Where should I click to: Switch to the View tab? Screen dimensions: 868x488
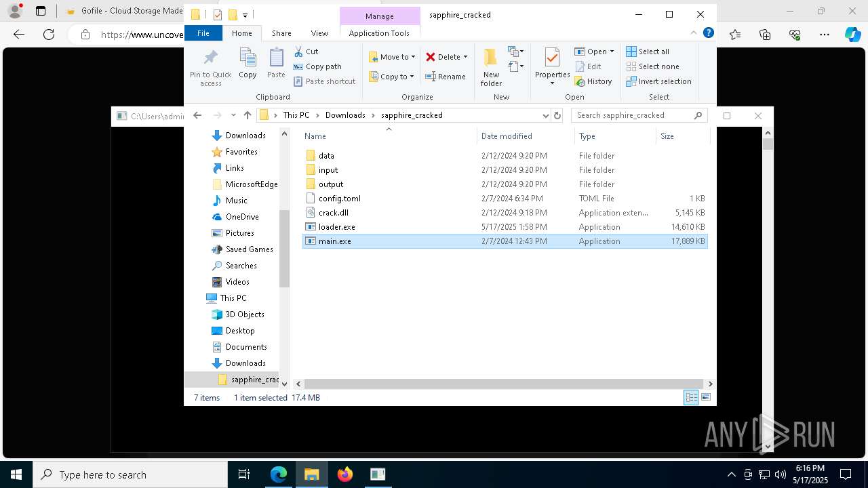(319, 33)
